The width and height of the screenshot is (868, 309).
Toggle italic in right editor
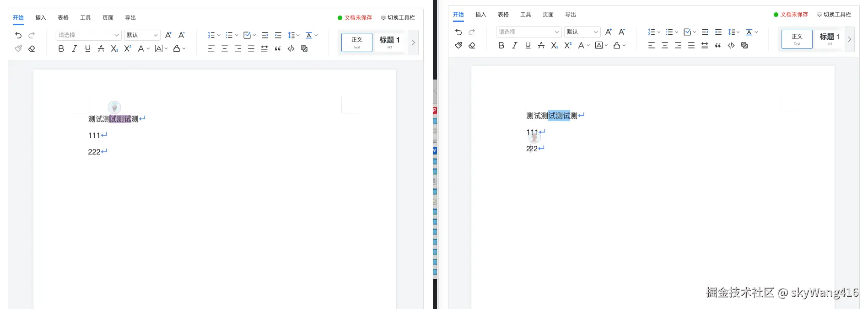tap(515, 45)
